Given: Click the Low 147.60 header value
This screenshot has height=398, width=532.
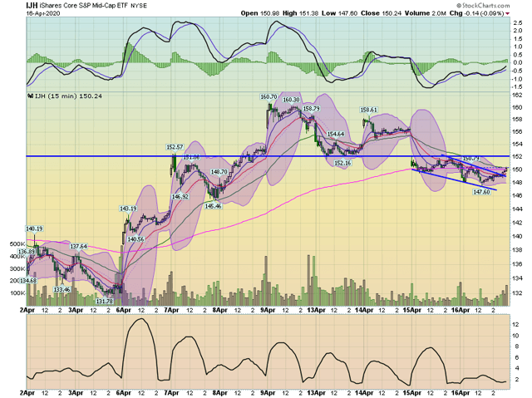Looking at the screenshot, I should pos(340,13).
